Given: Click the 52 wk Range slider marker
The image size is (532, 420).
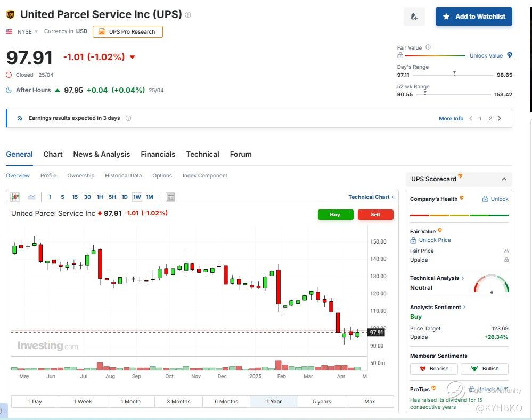Looking at the screenshot, I should (425, 94).
